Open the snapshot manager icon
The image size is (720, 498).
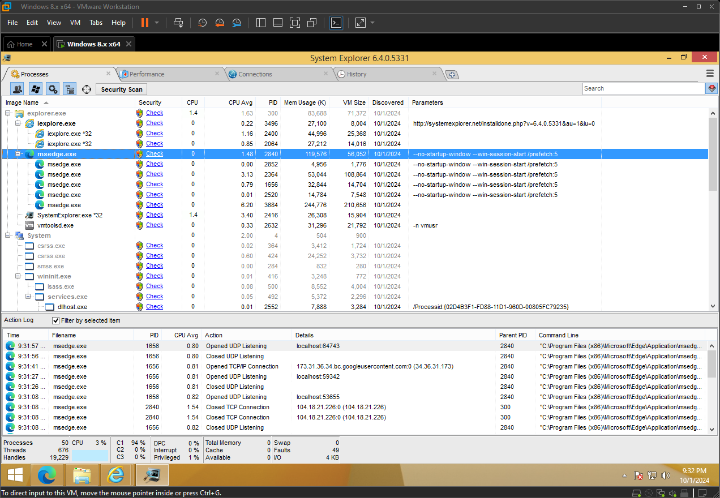tap(237, 22)
